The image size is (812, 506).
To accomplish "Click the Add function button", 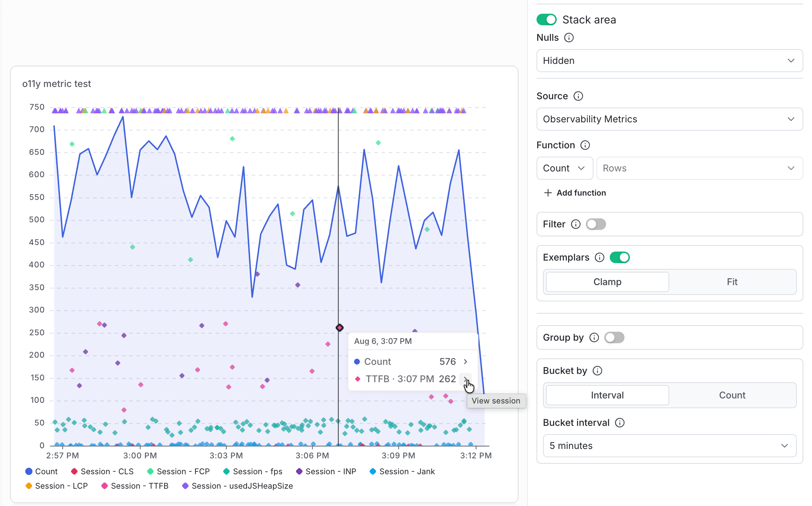I will (575, 193).
